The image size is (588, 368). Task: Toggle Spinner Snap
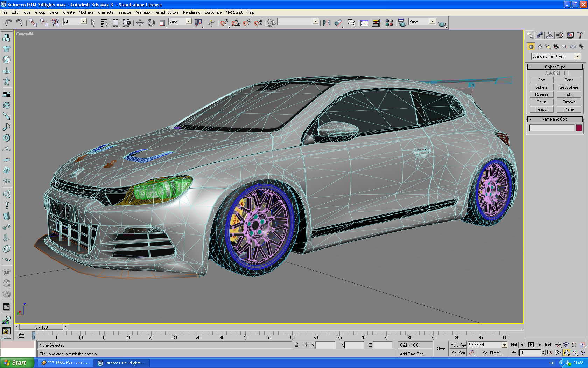(258, 23)
